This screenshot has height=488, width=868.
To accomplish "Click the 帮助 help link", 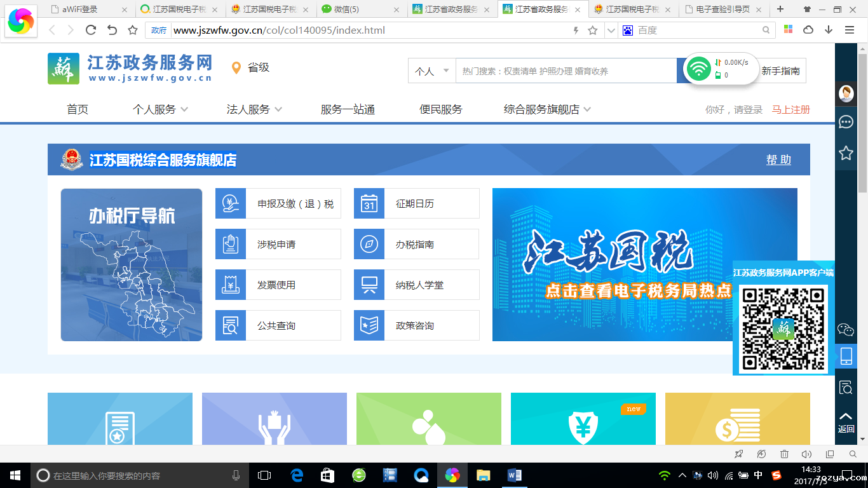I will click(x=778, y=159).
